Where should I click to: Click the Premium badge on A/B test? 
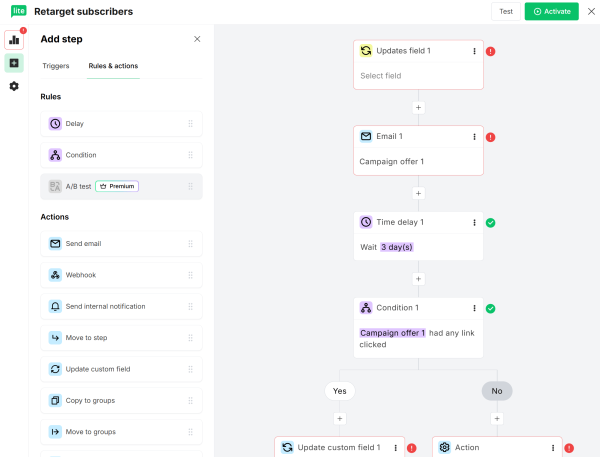(117, 186)
